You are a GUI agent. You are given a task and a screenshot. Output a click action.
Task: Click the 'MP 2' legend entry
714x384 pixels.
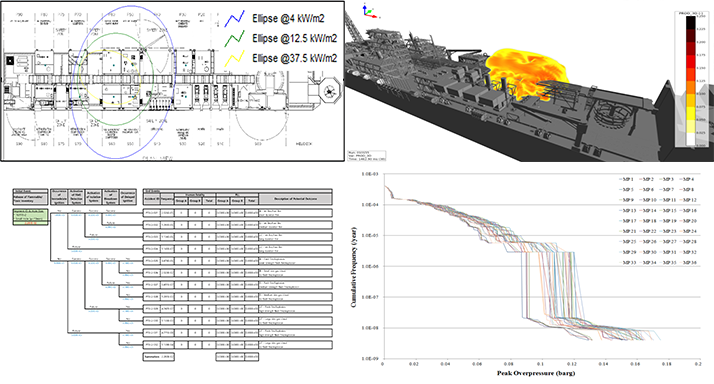(647, 179)
